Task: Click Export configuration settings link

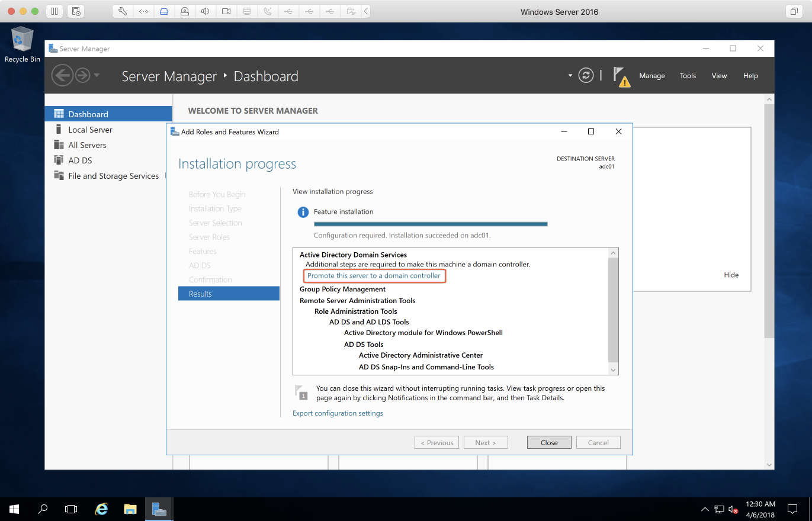Action: coord(338,413)
